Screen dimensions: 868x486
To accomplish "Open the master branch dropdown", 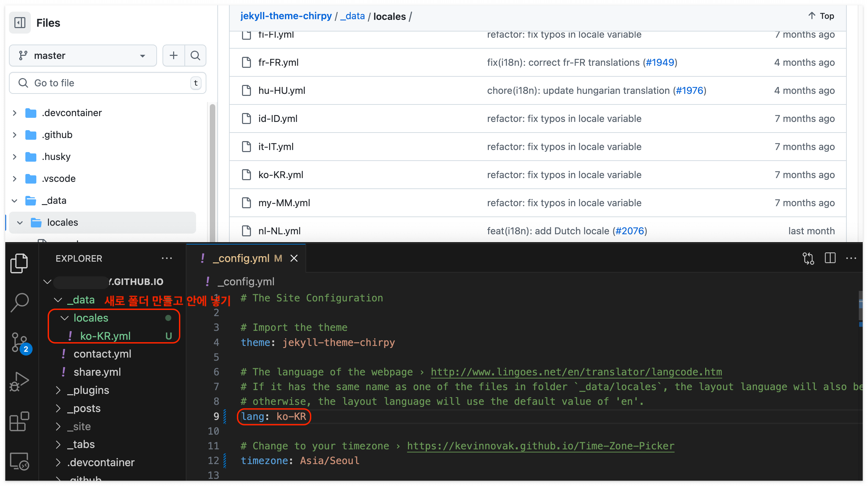I will click(83, 55).
